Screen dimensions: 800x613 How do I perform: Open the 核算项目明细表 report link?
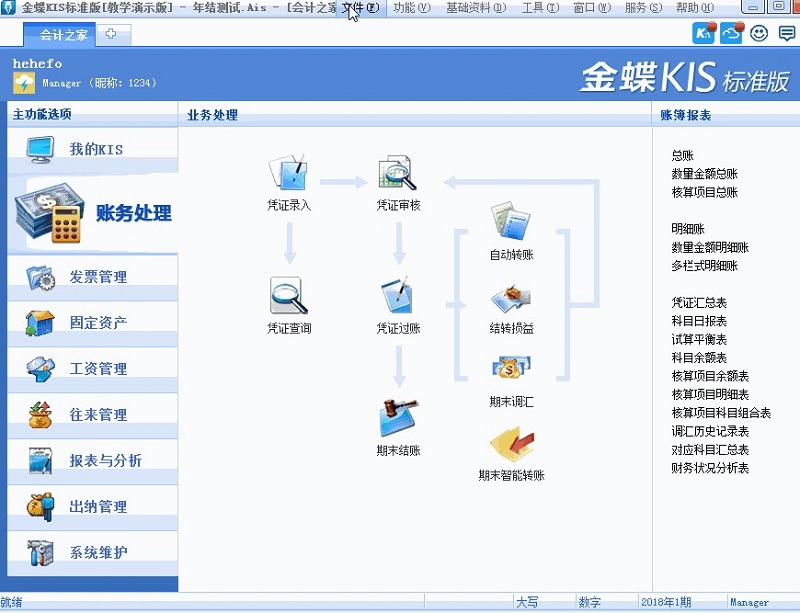tap(710, 395)
